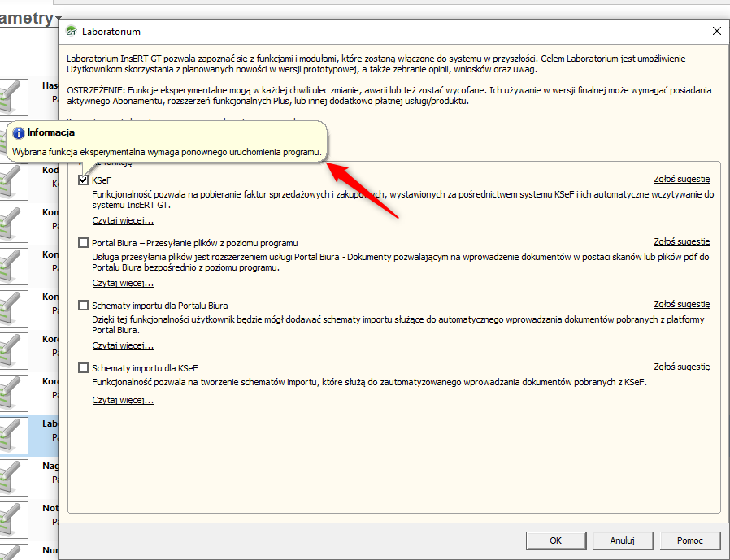730x560 pixels.
Task: Click the description 'Funkcjonalność pozwala na pobieranie faktur sprzedażowych'
Action: pos(402,200)
